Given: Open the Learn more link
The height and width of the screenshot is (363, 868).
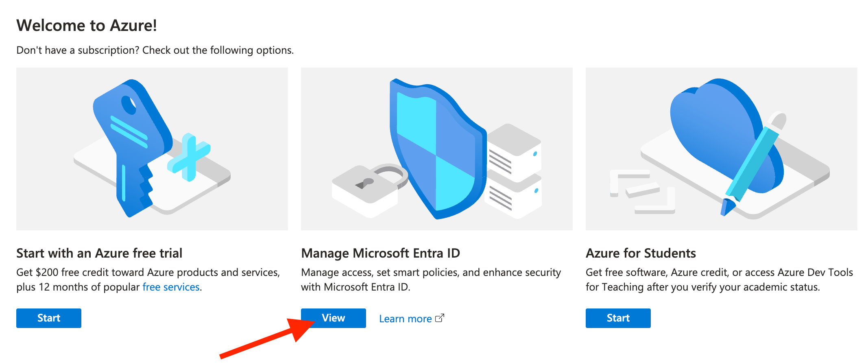Looking at the screenshot, I should click(x=405, y=319).
